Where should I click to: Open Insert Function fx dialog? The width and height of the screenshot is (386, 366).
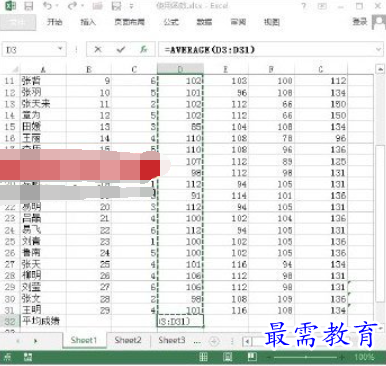[x=143, y=50]
